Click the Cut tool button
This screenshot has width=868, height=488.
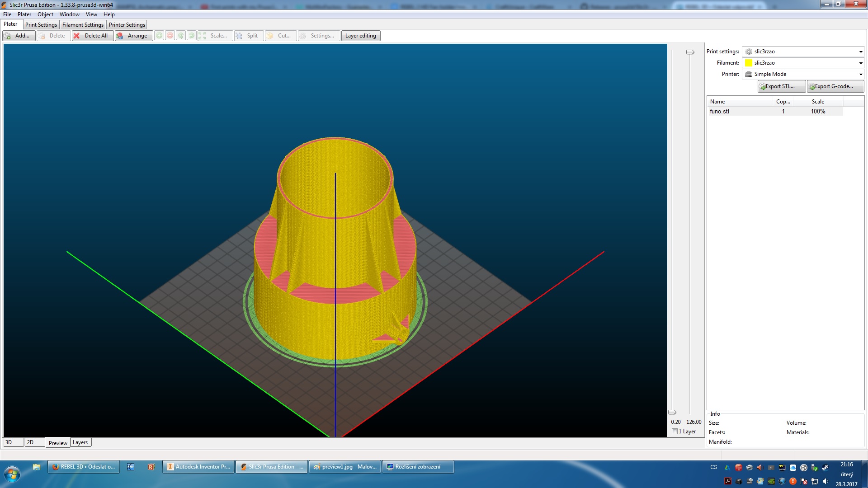(x=280, y=36)
